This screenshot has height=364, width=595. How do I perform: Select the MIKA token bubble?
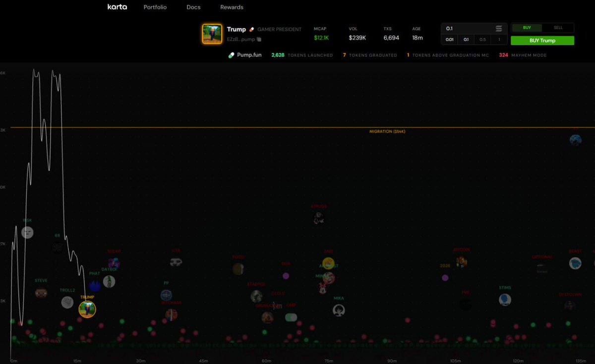pos(339,310)
